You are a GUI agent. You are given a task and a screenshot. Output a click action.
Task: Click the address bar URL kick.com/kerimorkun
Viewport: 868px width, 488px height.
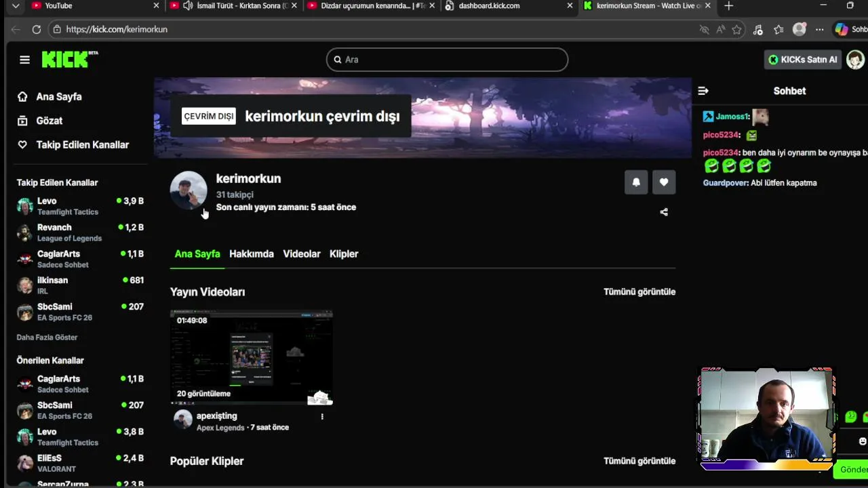[x=117, y=29]
